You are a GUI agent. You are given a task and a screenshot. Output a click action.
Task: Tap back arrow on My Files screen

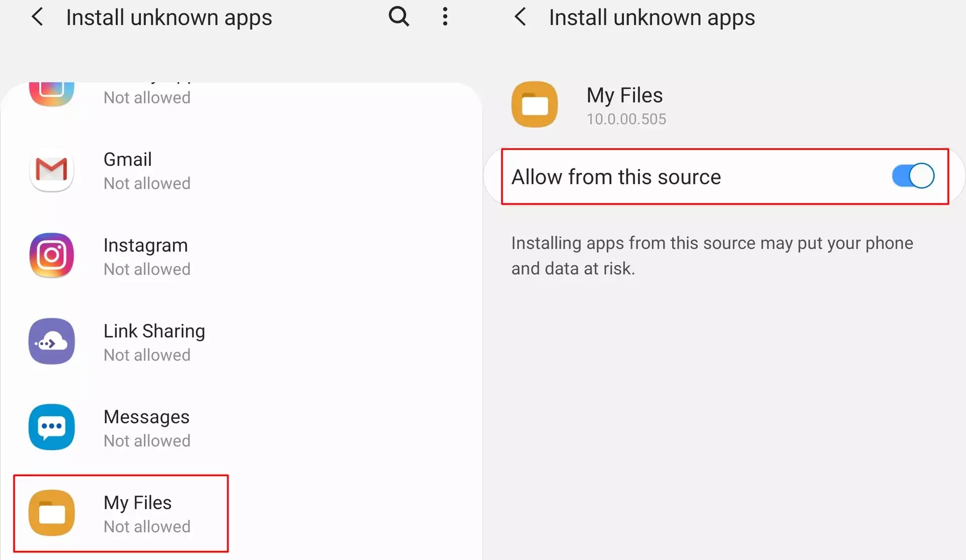tap(520, 17)
